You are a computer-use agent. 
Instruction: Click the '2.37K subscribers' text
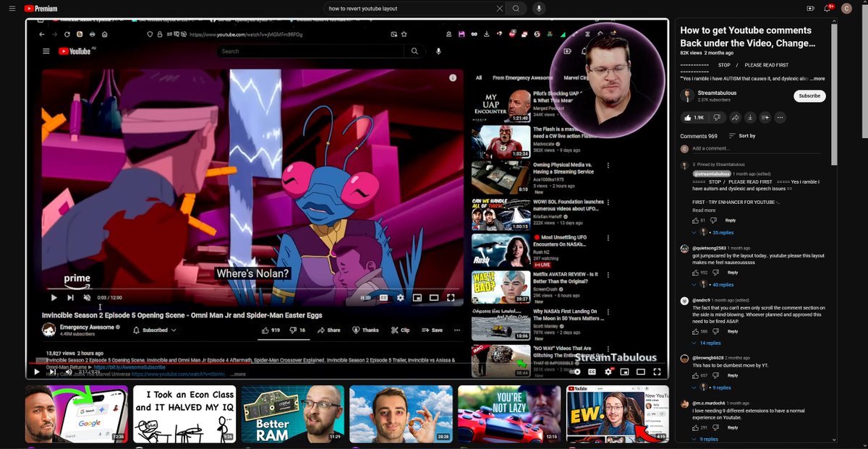[714, 100]
